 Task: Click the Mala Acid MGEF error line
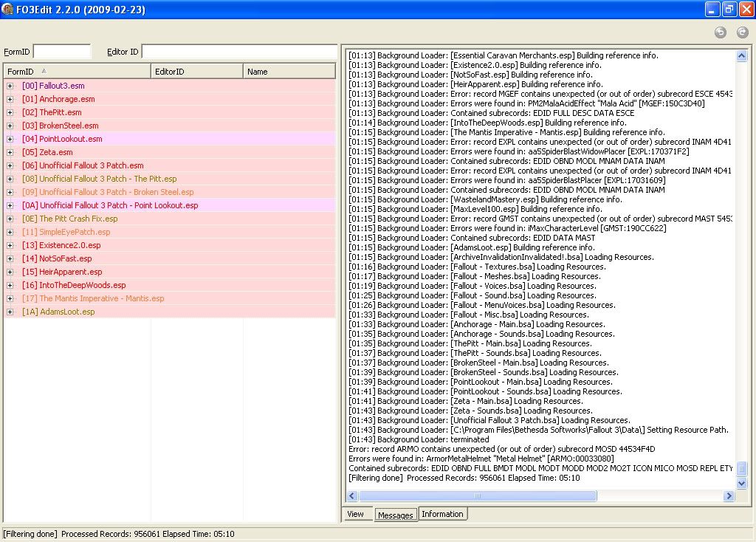pyautogui.click(x=526, y=103)
